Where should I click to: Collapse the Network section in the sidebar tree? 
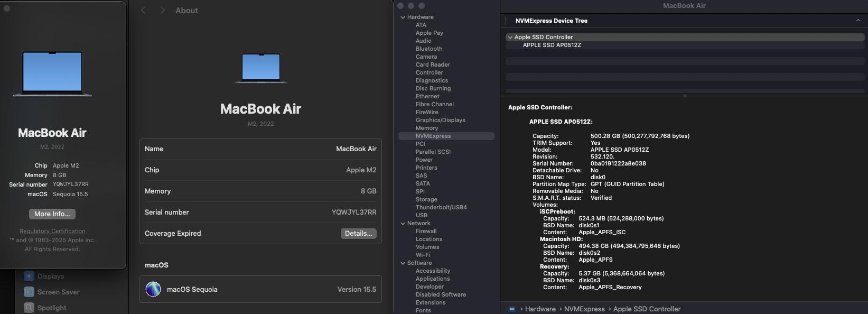(x=403, y=223)
